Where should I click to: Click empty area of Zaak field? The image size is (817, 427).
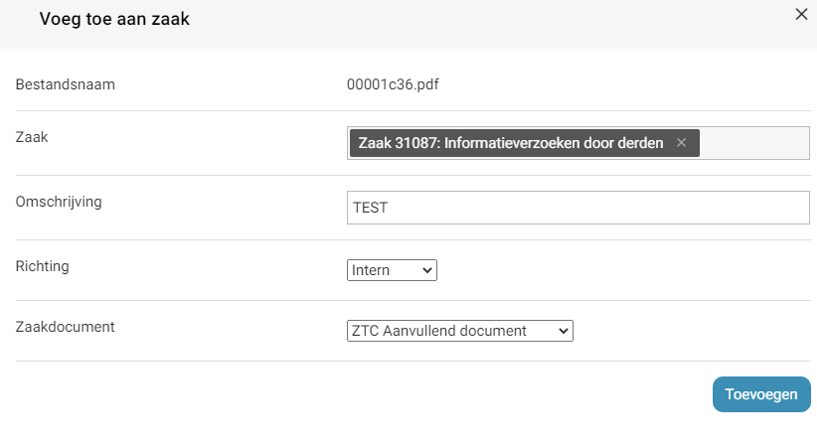click(755, 143)
